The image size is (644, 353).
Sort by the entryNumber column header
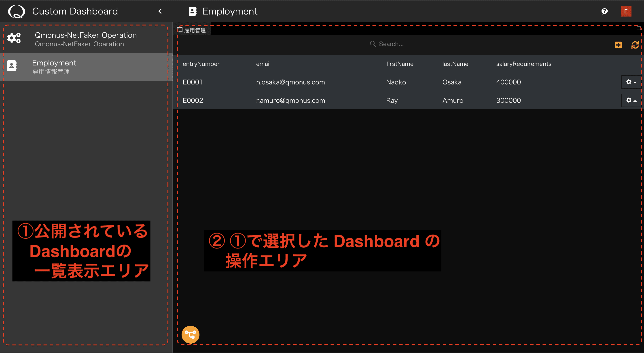click(201, 64)
